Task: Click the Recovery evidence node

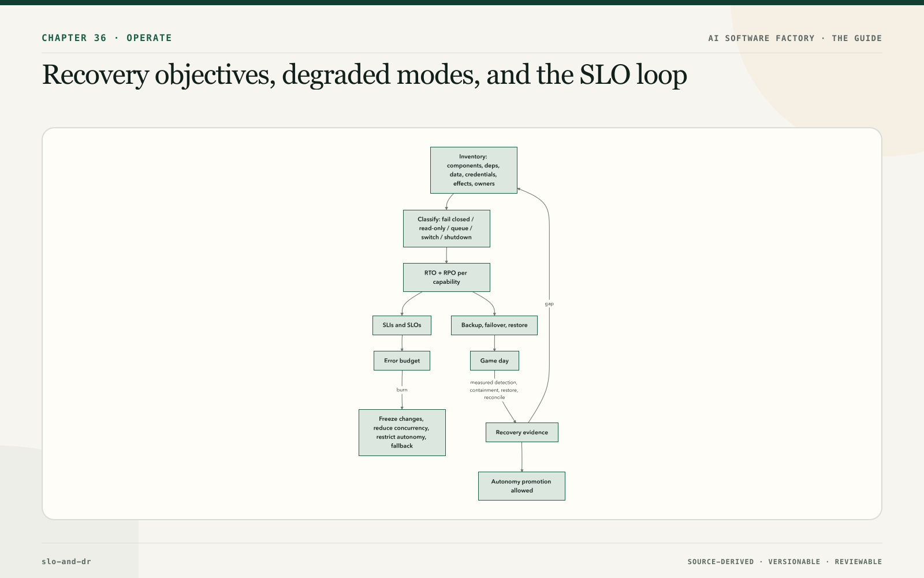Action: (x=522, y=432)
